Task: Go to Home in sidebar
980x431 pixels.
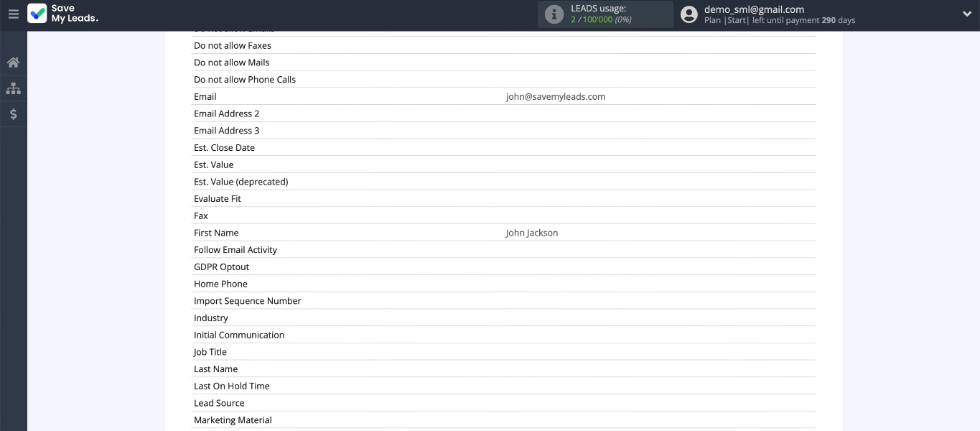Action: pyautogui.click(x=13, y=62)
